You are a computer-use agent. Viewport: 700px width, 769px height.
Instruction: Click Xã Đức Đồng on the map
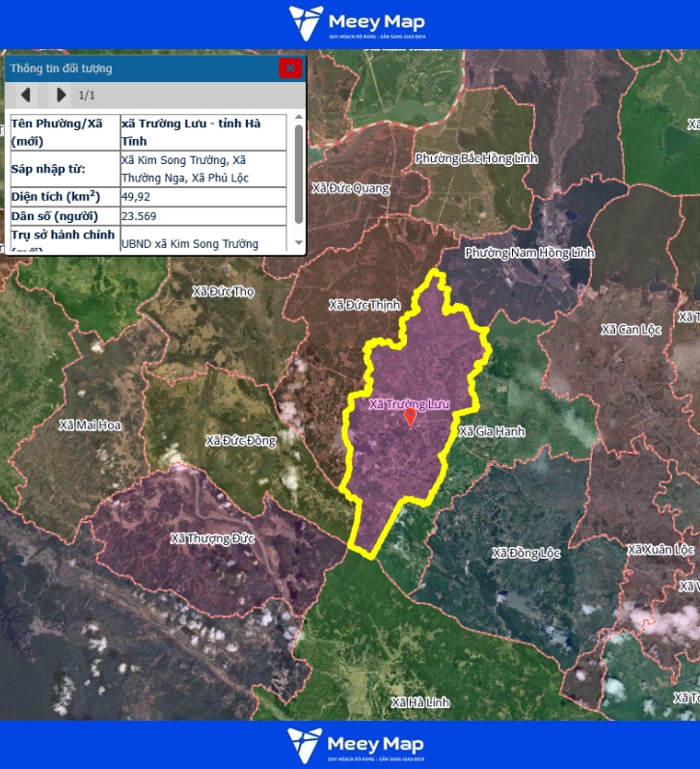point(240,441)
